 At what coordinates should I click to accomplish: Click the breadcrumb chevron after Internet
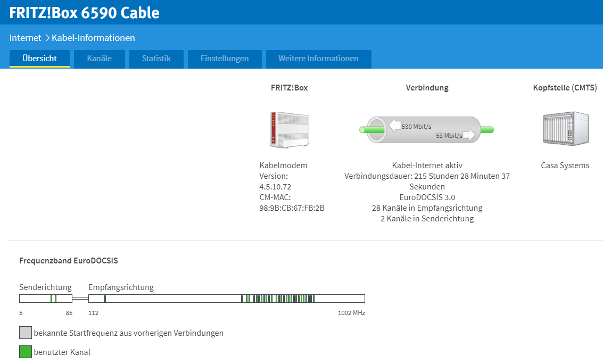(47, 38)
